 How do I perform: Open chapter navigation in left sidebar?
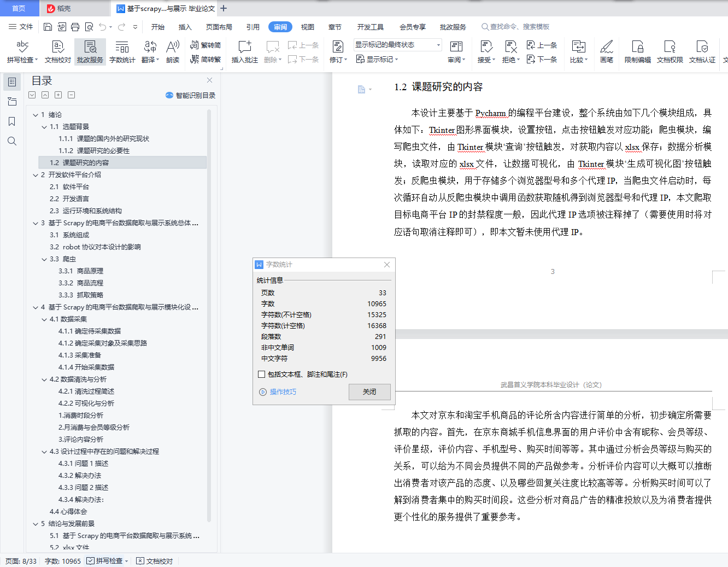click(12, 102)
